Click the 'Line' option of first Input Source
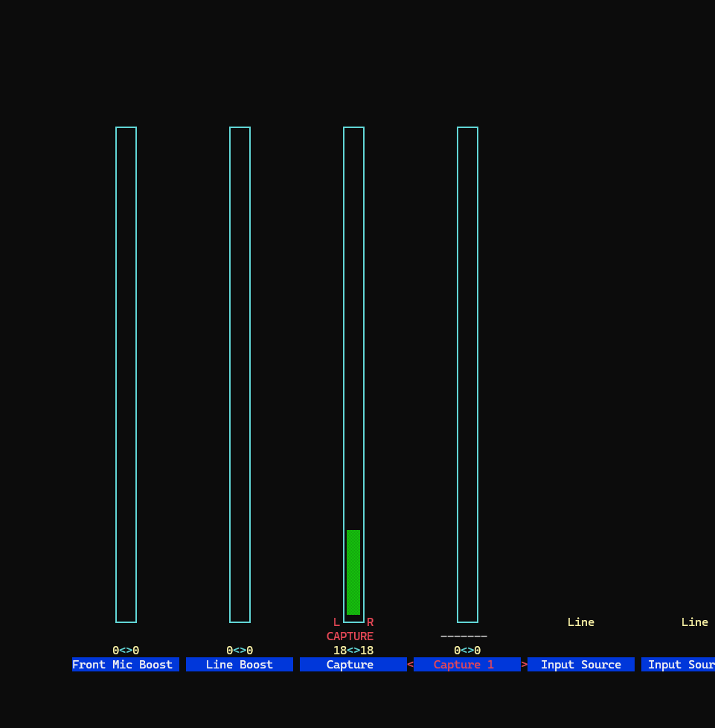This screenshot has width=715, height=728. [x=580, y=622]
